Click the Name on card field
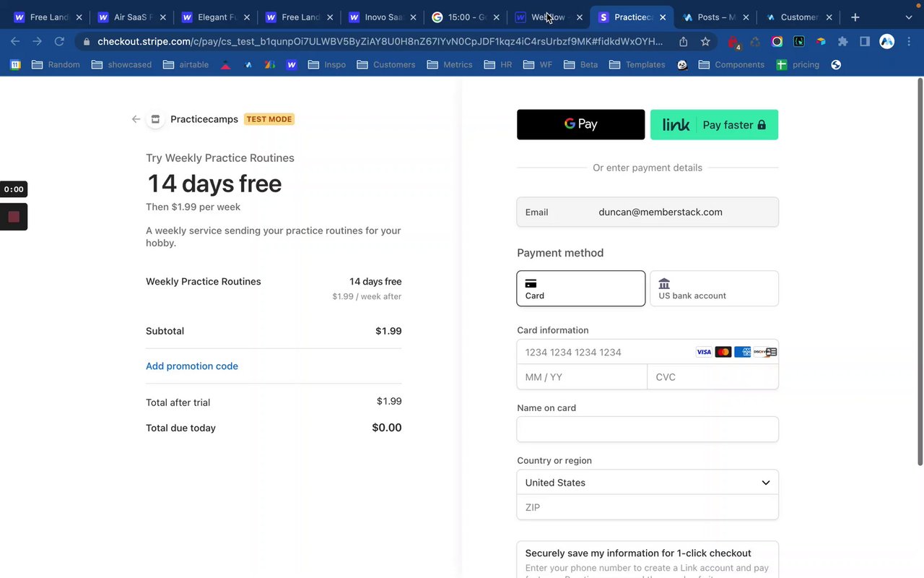 [648, 429]
